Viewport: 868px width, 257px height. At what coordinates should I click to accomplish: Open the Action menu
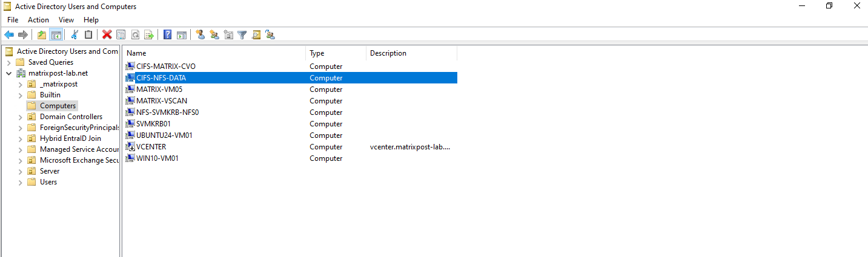pyautogui.click(x=38, y=20)
